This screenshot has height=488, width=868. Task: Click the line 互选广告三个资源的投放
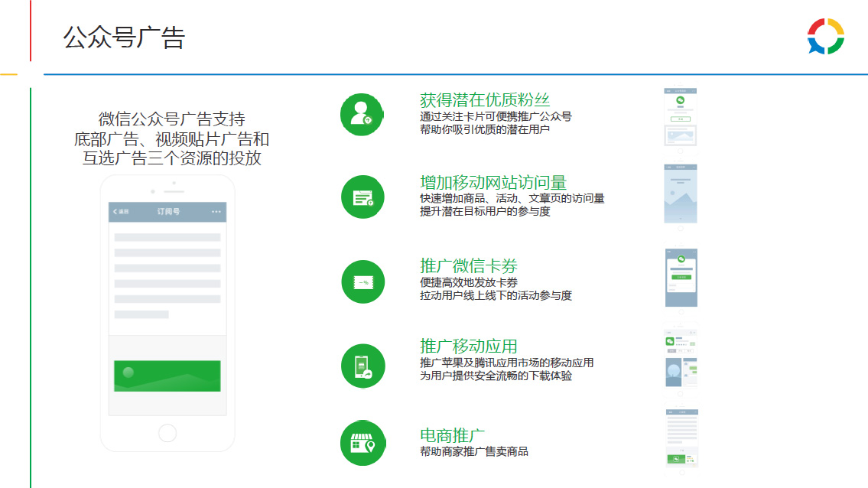171,158
